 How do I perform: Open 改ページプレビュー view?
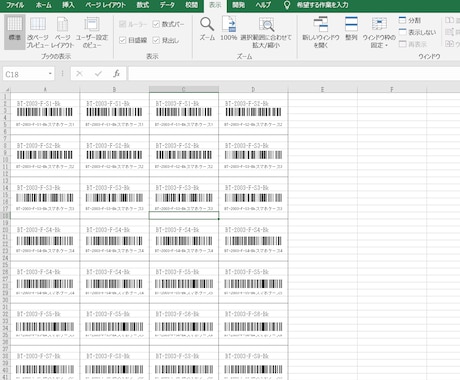pyautogui.click(x=38, y=32)
